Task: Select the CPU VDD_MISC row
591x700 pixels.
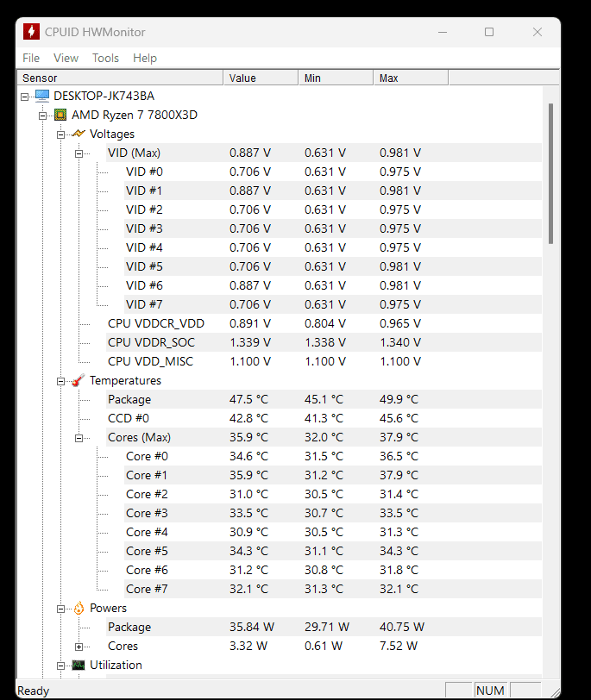Action: coord(324,361)
